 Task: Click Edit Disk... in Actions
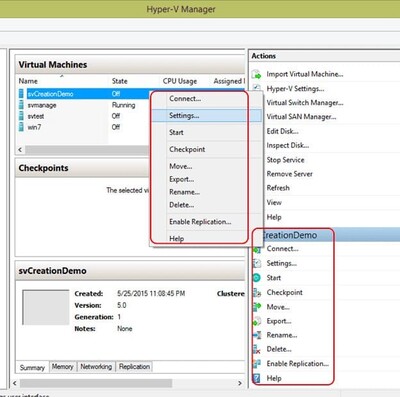click(x=282, y=131)
